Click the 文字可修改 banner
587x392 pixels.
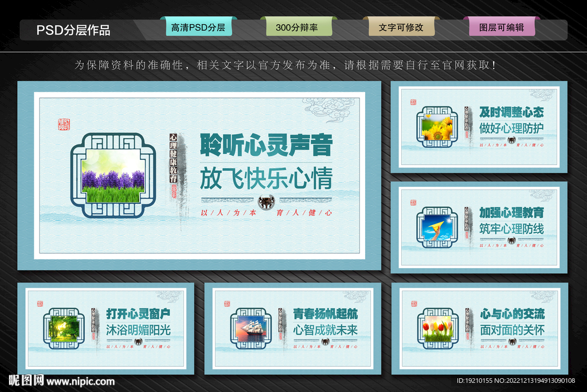402,25
